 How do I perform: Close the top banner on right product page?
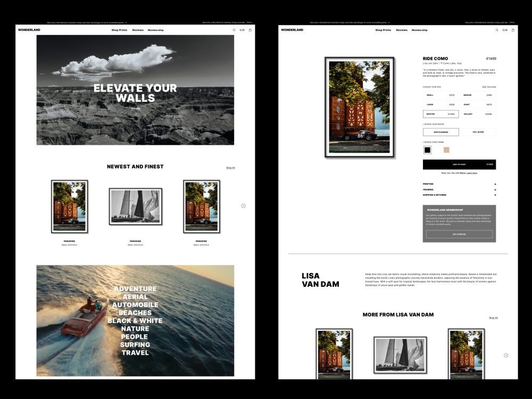[x=512, y=22]
